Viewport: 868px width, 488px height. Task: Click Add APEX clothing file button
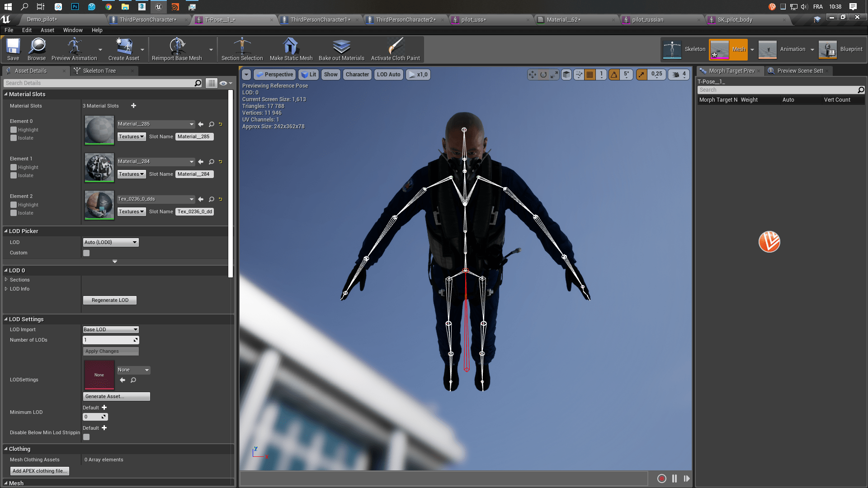tap(40, 471)
